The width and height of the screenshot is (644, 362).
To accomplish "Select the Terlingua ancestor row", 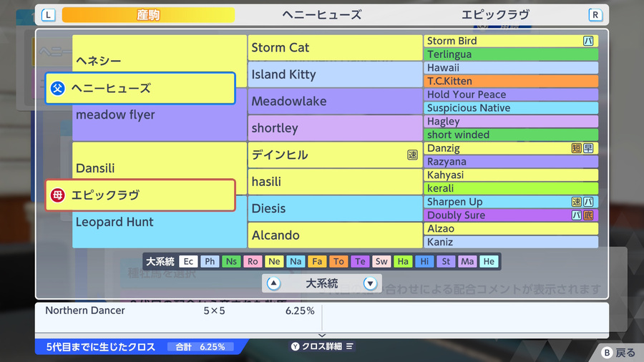I will click(511, 54).
